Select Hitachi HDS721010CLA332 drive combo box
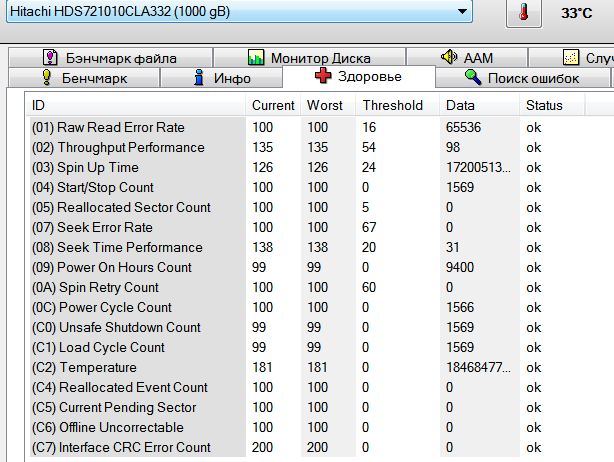The image size is (614, 462). point(239,11)
